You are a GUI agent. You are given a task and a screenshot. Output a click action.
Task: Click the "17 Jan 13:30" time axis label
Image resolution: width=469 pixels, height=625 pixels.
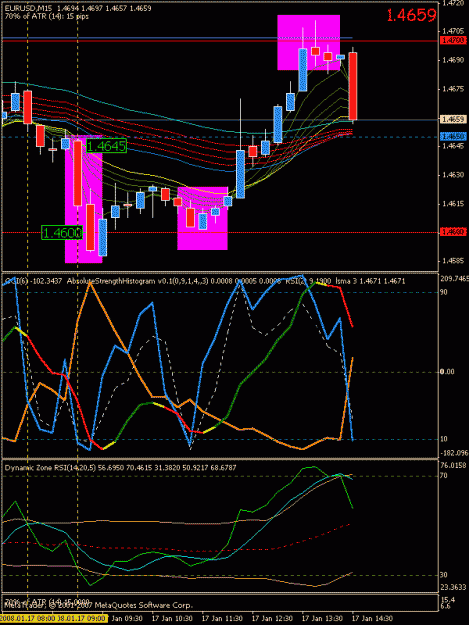tap(322, 619)
